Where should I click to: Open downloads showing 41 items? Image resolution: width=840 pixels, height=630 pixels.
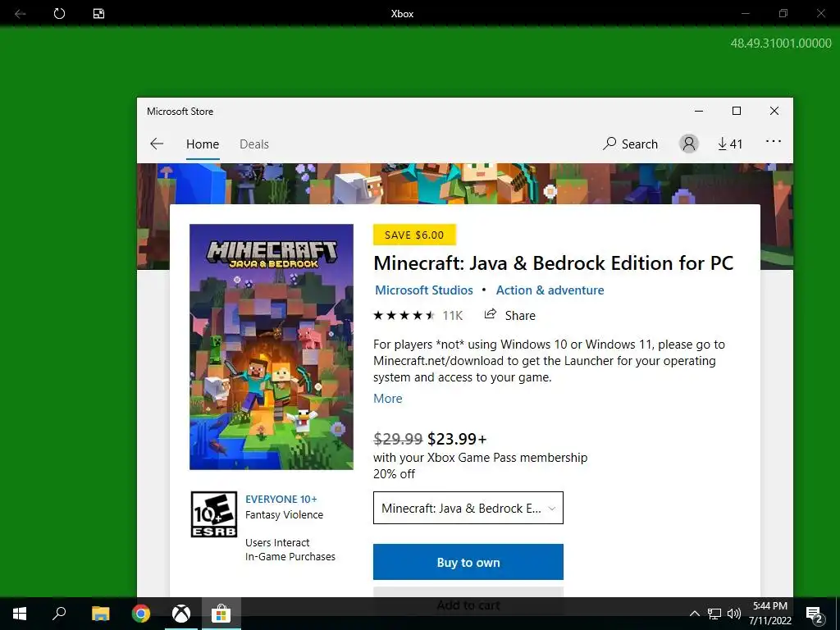pos(730,144)
